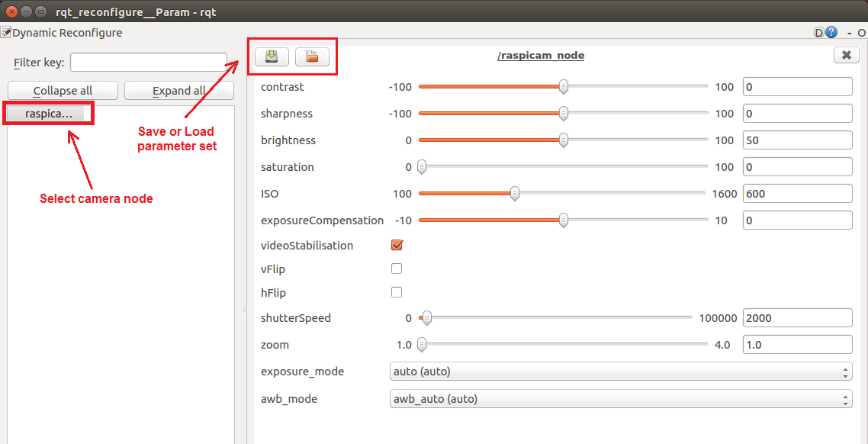The width and height of the screenshot is (868, 444).
Task: Disable the videoStabilisation checkbox
Action: pos(397,246)
